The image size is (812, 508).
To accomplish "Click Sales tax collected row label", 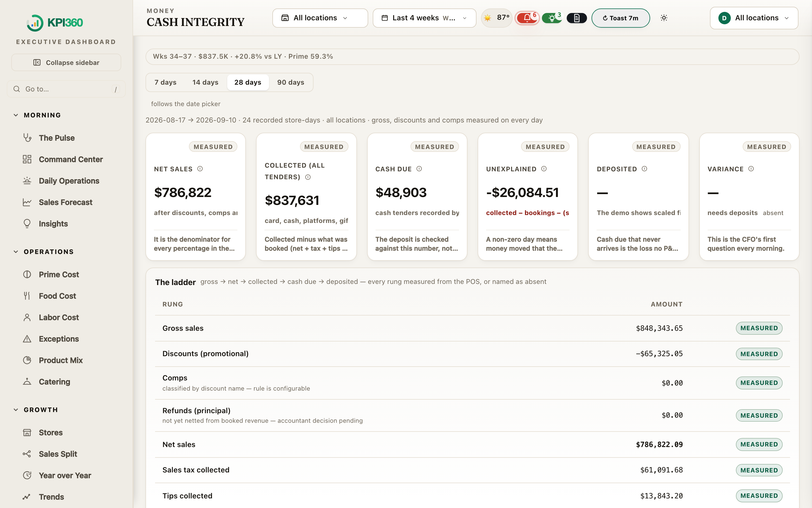I will [x=196, y=470].
